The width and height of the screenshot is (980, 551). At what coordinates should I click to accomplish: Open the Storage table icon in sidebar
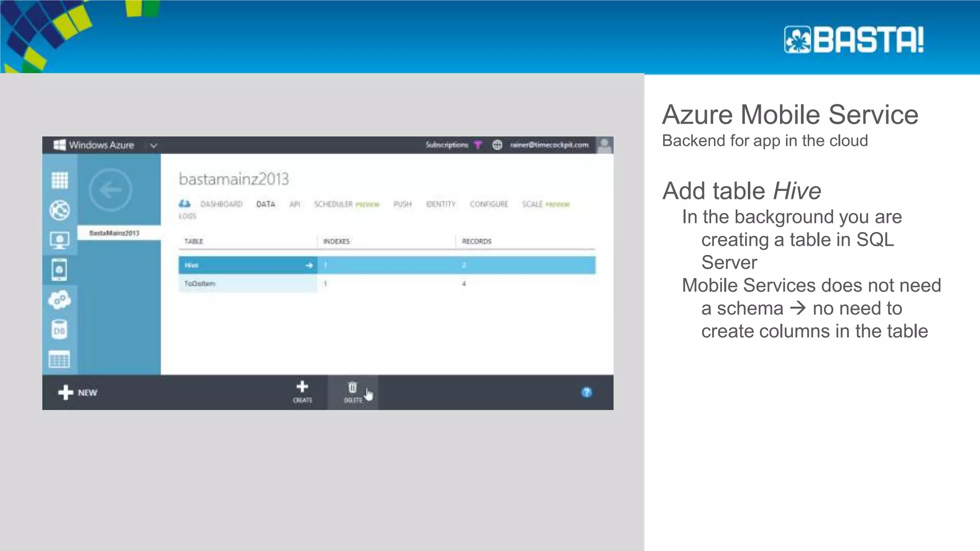[x=59, y=360]
